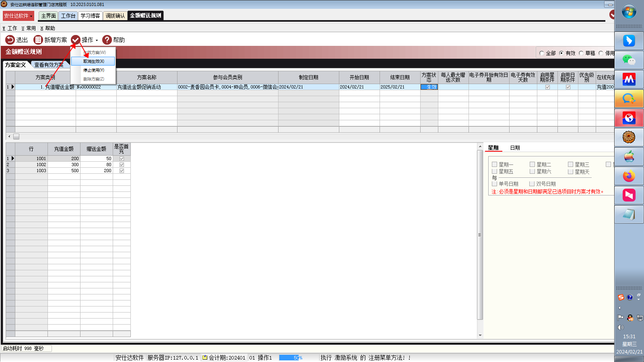
Task: Expand the 操作 dropdown arrow
Action: coord(97,40)
